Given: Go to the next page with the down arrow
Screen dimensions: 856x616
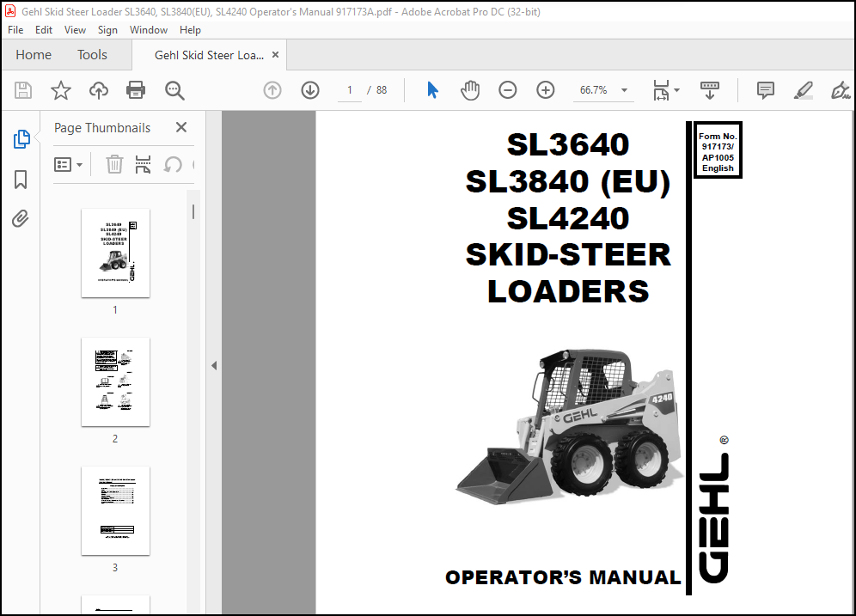Looking at the screenshot, I should tap(310, 90).
